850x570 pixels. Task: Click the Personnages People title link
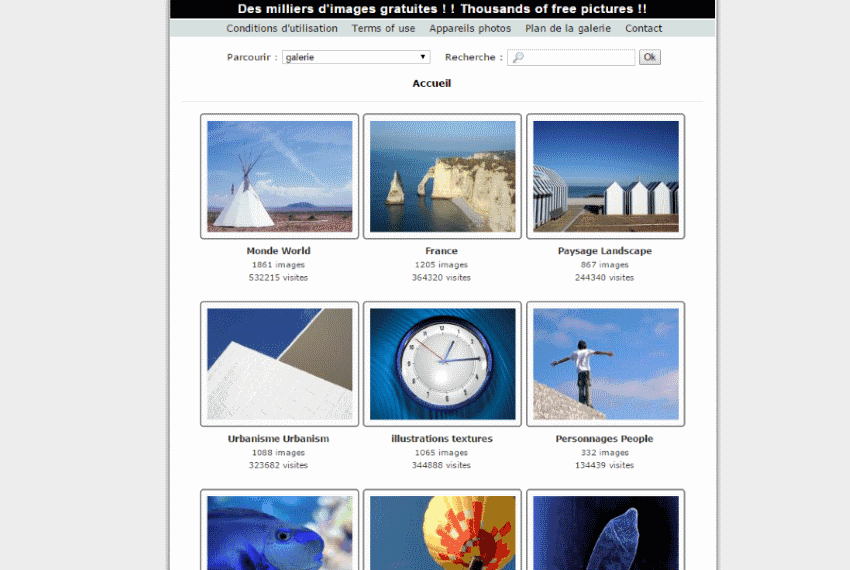tap(604, 439)
